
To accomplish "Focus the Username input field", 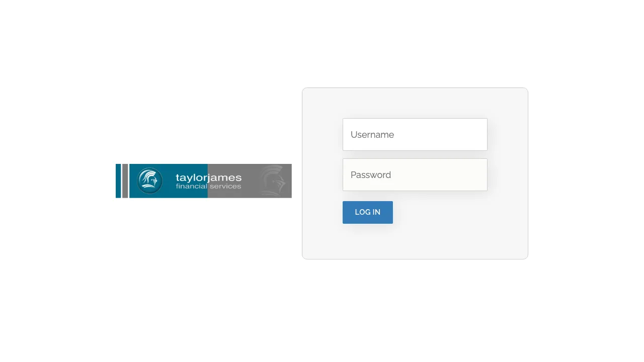I will click(x=415, y=134).
